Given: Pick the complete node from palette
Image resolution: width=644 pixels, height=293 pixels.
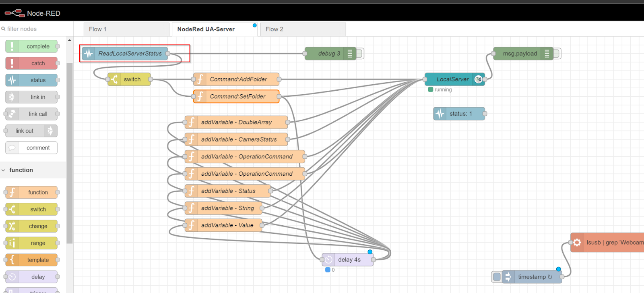Looking at the screenshot, I should 31,46.
